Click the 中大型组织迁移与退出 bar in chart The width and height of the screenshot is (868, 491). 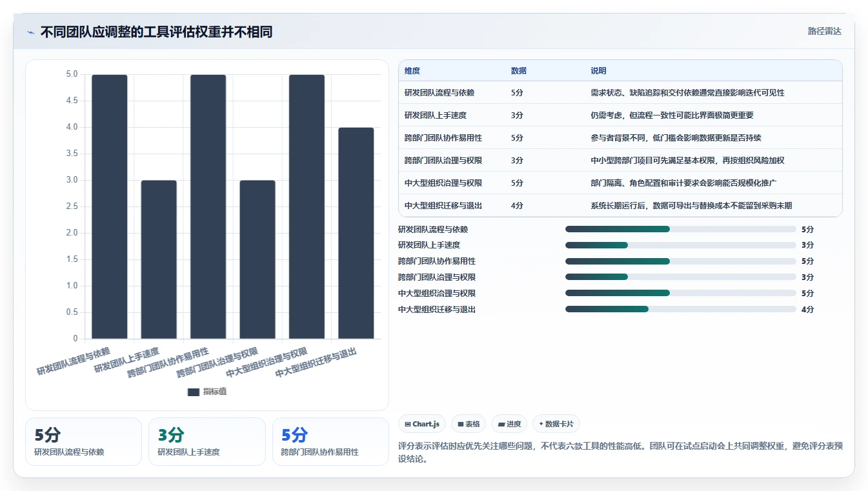coord(356,233)
